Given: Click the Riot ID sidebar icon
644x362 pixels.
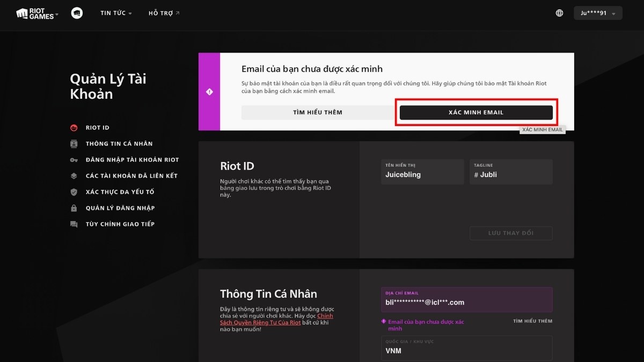Looking at the screenshot, I should (74, 128).
